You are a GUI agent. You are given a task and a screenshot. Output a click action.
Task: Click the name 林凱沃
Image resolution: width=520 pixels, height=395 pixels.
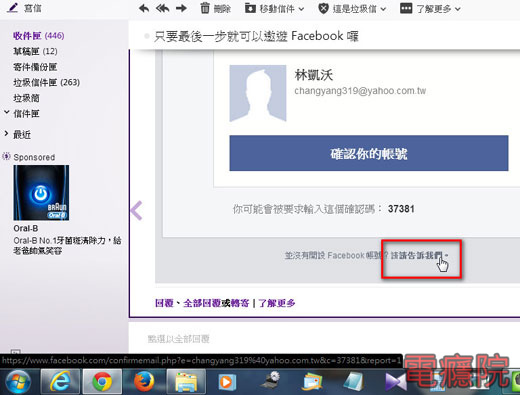pos(314,75)
